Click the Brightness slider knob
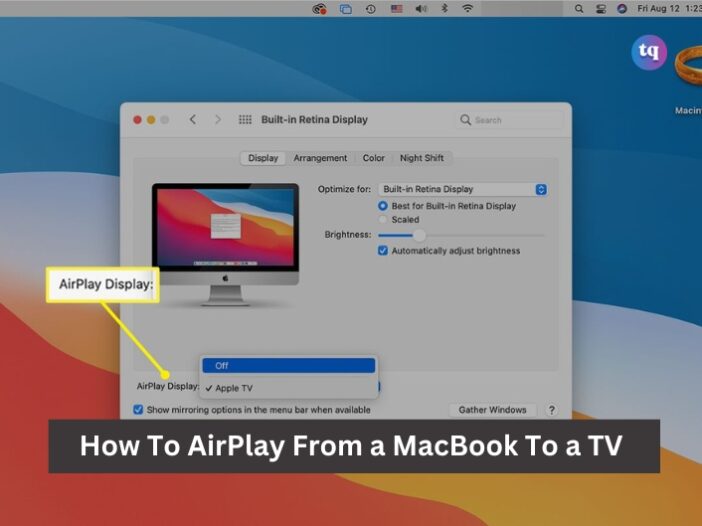Image resolution: width=702 pixels, height=526 pixels. point(419,235)
